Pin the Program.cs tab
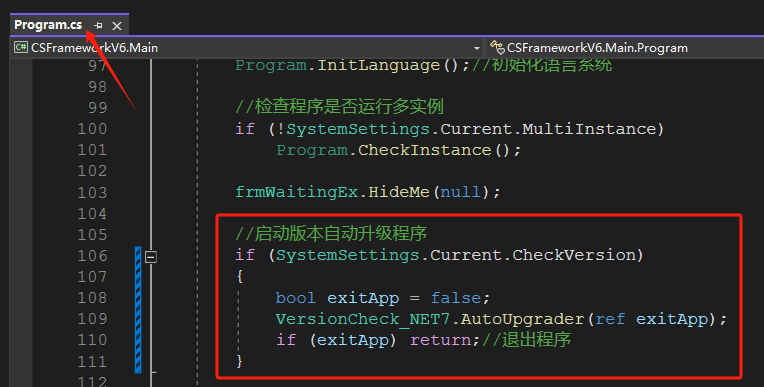This screenshot has height=387, width=764. (x=98, y=25)
